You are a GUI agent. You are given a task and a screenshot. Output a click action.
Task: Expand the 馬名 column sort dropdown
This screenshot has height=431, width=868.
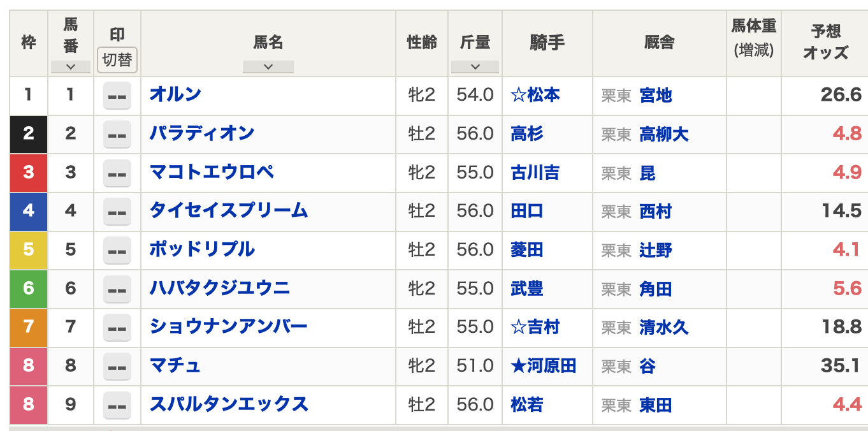tap(268, 66)
